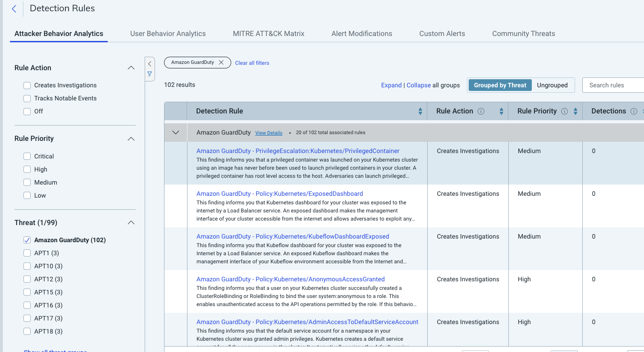Remove the Amazon GuardDuty filter chip
The image size is (644, 352).
221,63
